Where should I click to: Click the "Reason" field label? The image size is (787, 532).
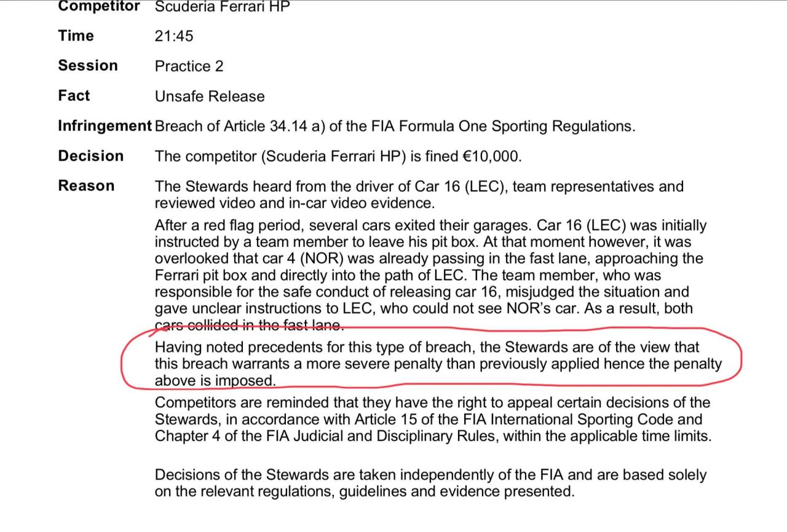coord(86,186)
